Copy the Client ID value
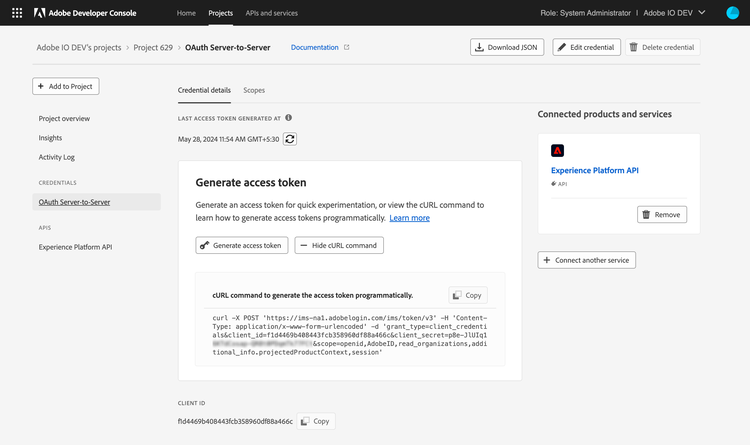The image size is (750, 445). [316, 421]
